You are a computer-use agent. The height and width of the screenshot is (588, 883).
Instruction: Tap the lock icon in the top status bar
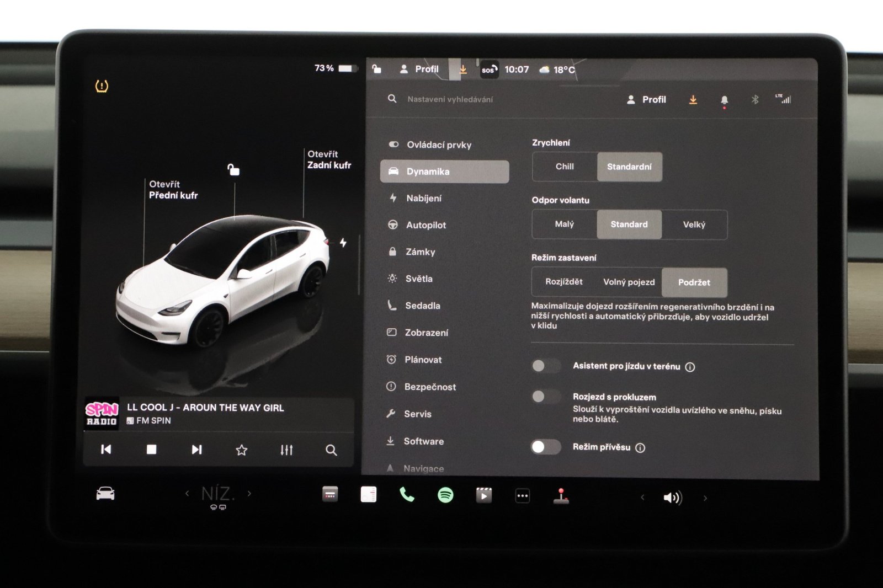click(x=376, y=69)
